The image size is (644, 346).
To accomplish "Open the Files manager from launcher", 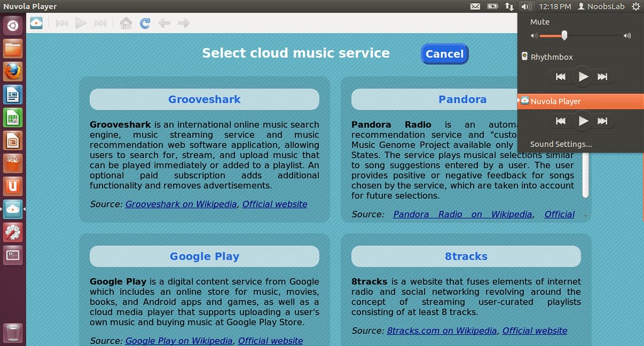I will [x=13, y=48].
